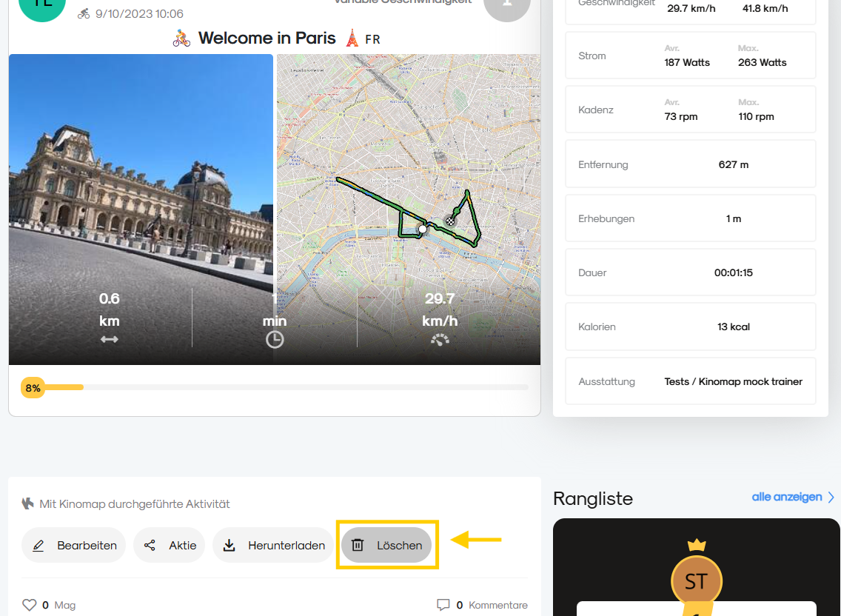Click the Bearbeiten pencil icon
The width and height of the screenshot is (841, 616).
(x=38, y=546)
